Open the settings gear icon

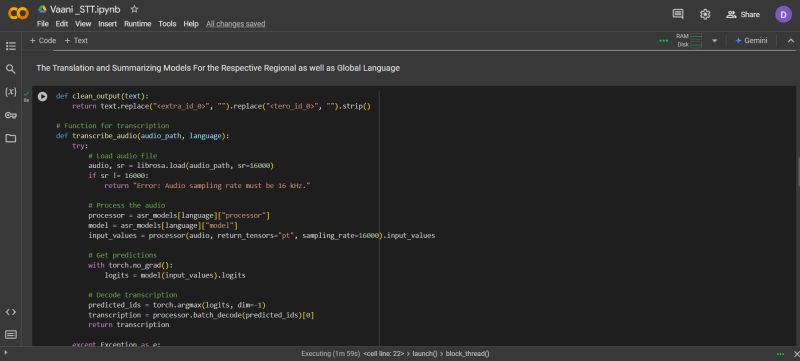pyautogui.click(x=705, y=14)
